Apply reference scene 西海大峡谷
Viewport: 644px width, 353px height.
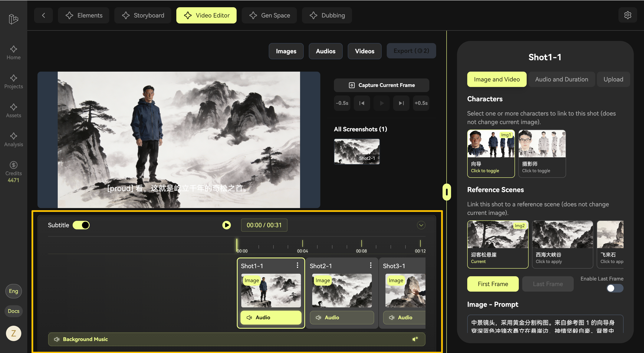pyautogui.click(x=562, y=244)
